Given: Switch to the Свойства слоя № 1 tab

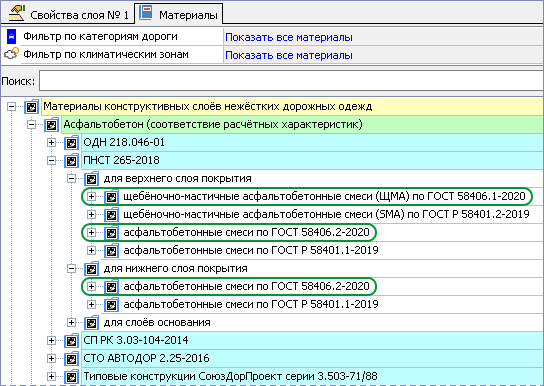Looking at the screenshot, I should click(68, 14).
